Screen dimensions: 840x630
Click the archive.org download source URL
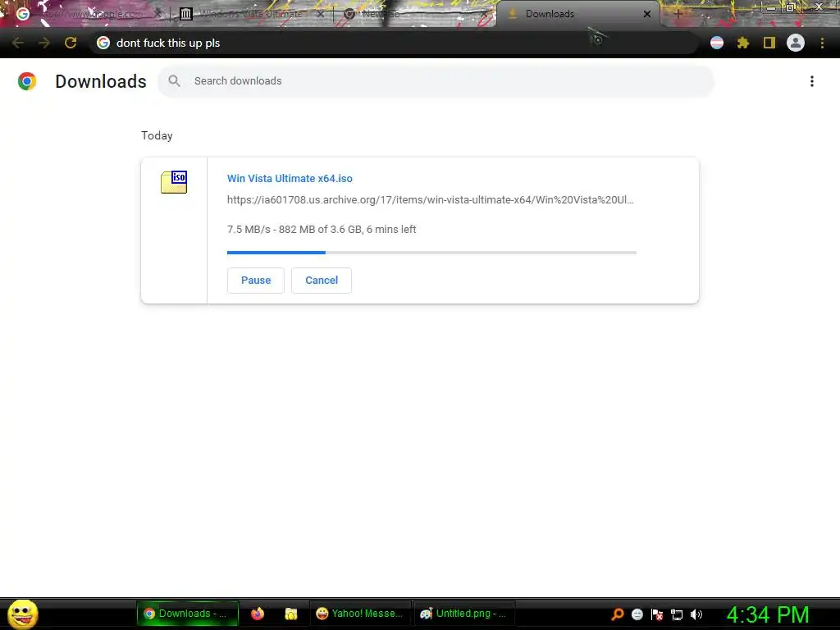click(x=430, y=200)
